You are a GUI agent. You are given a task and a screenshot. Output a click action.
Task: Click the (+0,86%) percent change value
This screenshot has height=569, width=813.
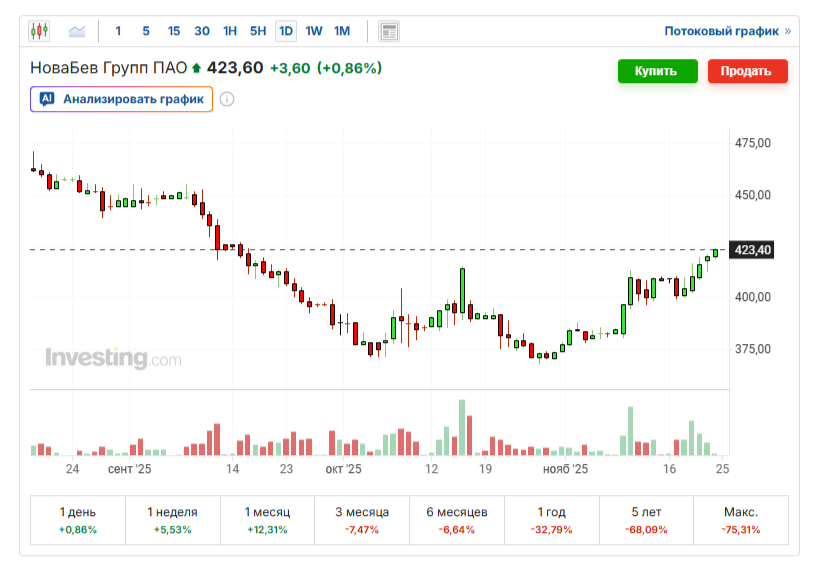coord(349,68)
